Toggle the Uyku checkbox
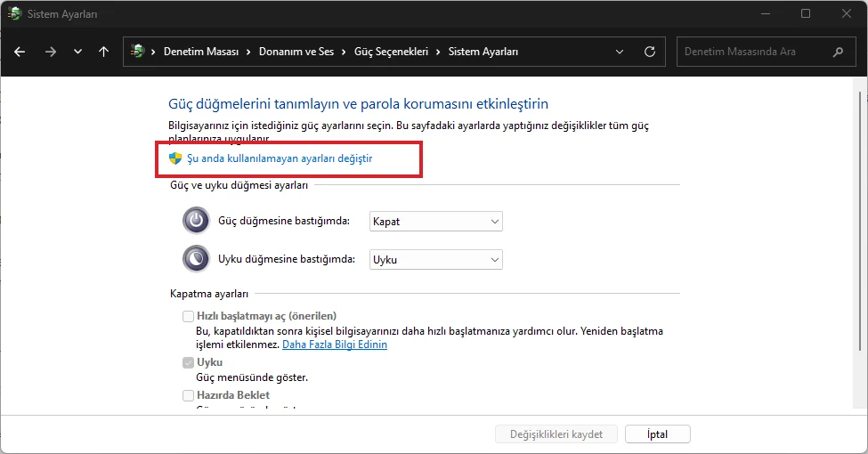Viewport: 868px width, 454px height. tap(188, 362)
